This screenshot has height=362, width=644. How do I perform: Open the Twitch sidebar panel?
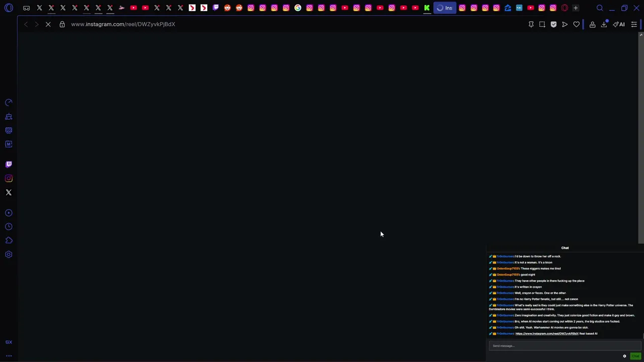coord(9,164)
